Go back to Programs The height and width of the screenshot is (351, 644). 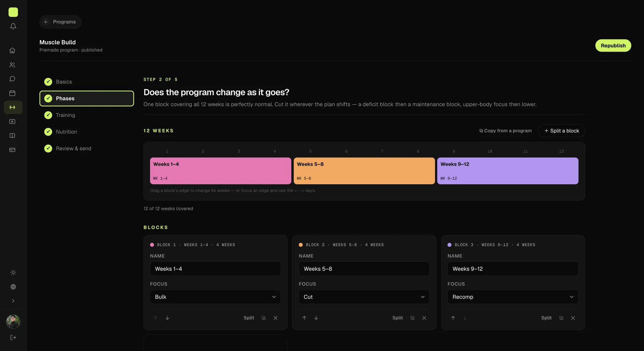point(60,22)
